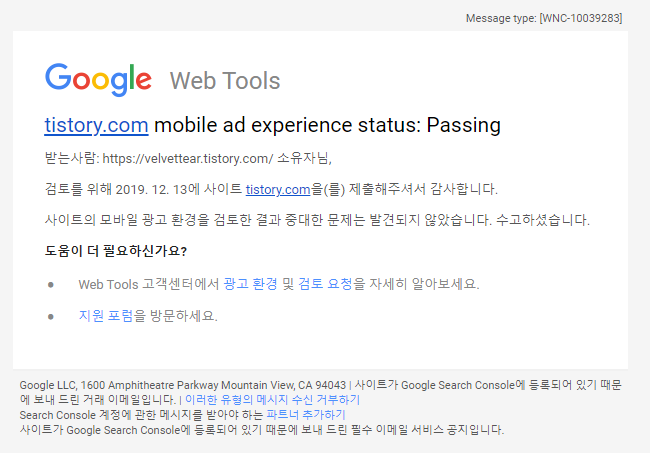
Task: Open tistory.com link in the review sentence
Action: 278,189
